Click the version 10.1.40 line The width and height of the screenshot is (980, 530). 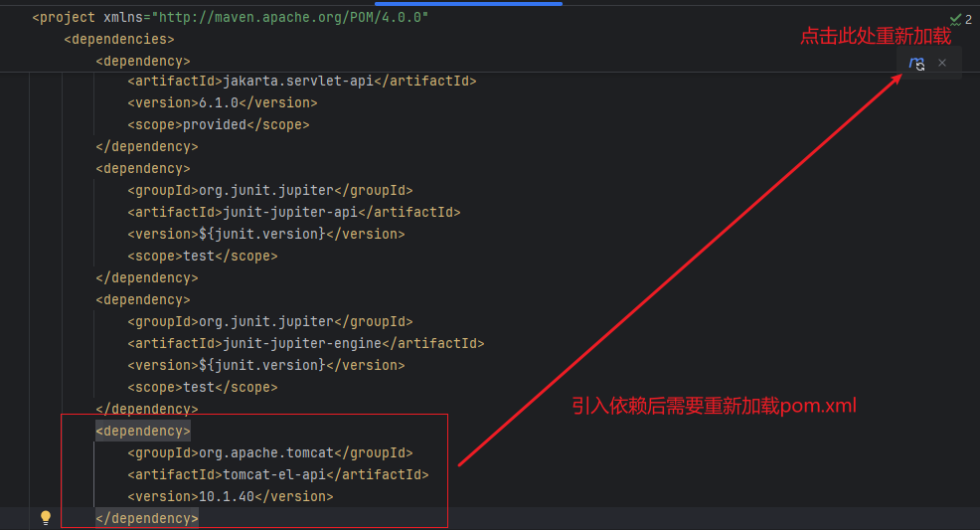230,497
